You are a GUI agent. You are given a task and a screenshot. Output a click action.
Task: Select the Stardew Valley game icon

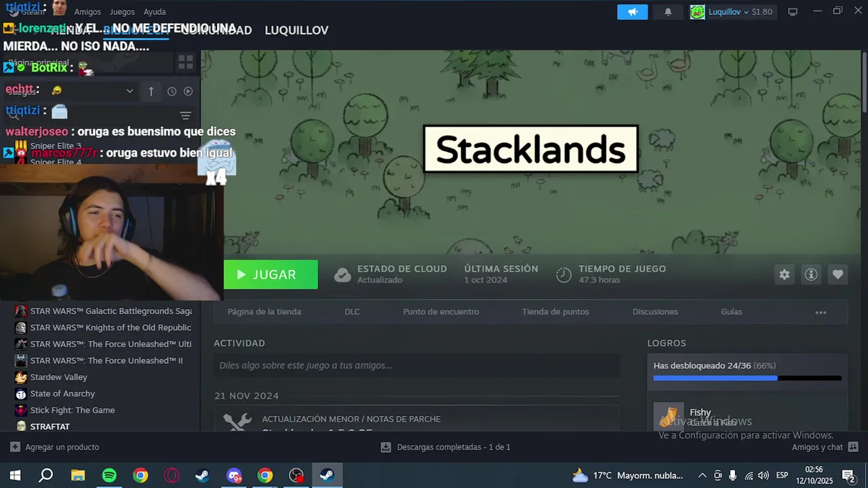[21, 377]
